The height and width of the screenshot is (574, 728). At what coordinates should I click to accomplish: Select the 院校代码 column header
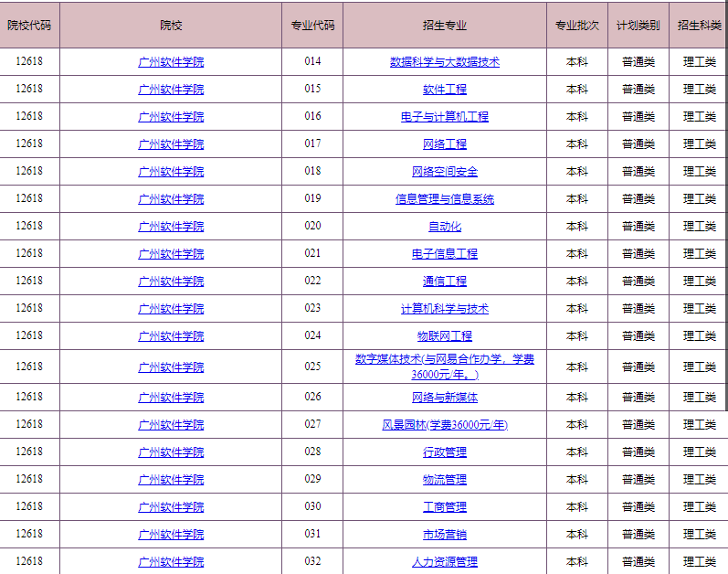(29, 25)
